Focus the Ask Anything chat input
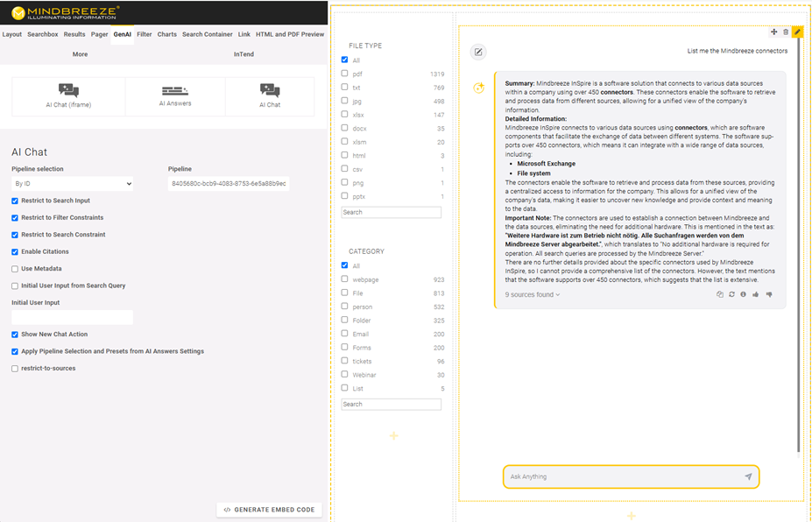The height and width of the screenshot is (522, 812). [x=631, y=477]
